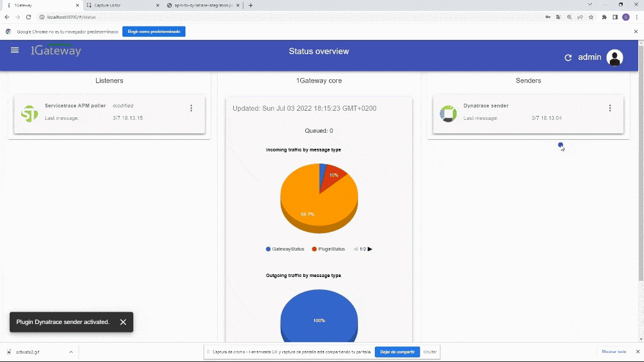Click 'Dejar de compartir' button
The image size is (644, 362).
tap(397, 352)
